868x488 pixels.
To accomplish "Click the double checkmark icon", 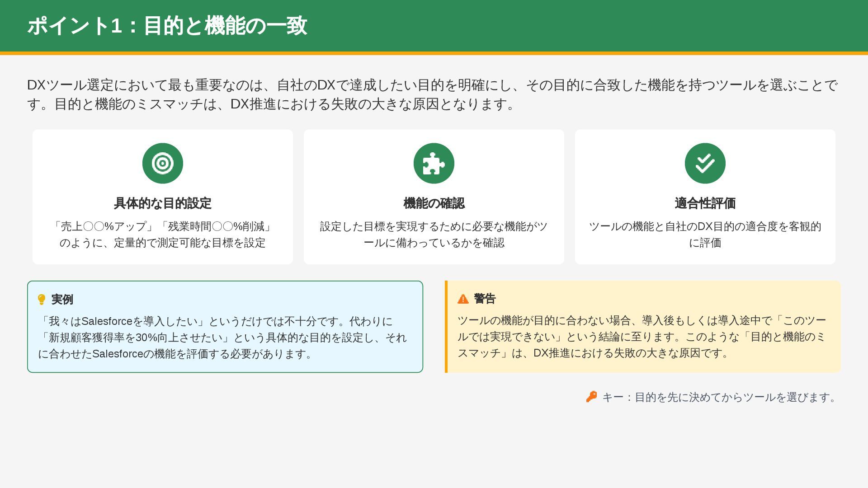I will click(x=705, y=164).
